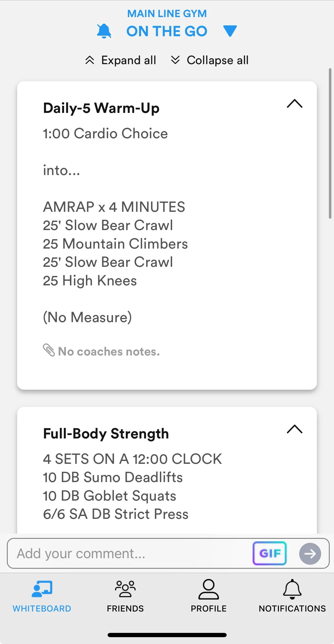Screen dimensions: 334x644
Task: Collapse the Daily-5 Warm-Up card
Action: coord(294,104)
